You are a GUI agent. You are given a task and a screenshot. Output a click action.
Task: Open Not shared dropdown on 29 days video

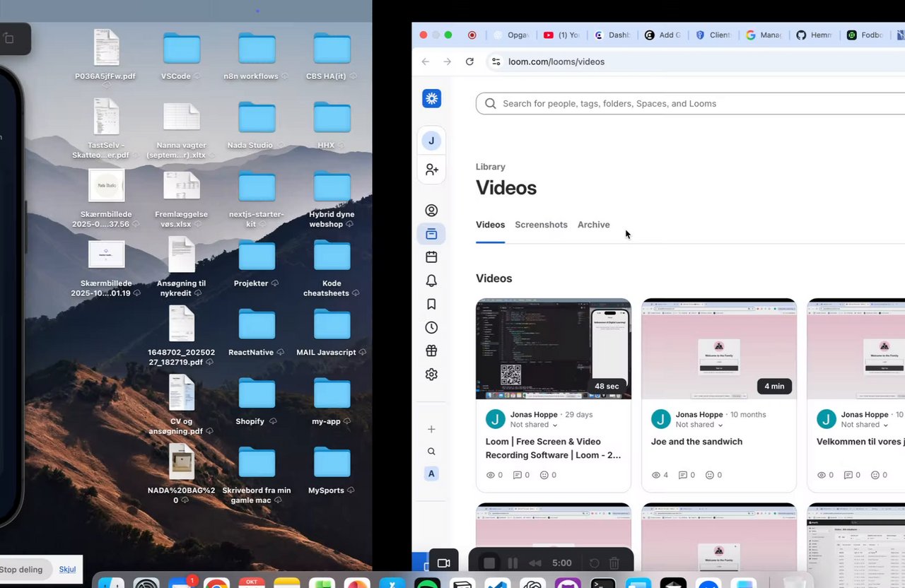534,425
